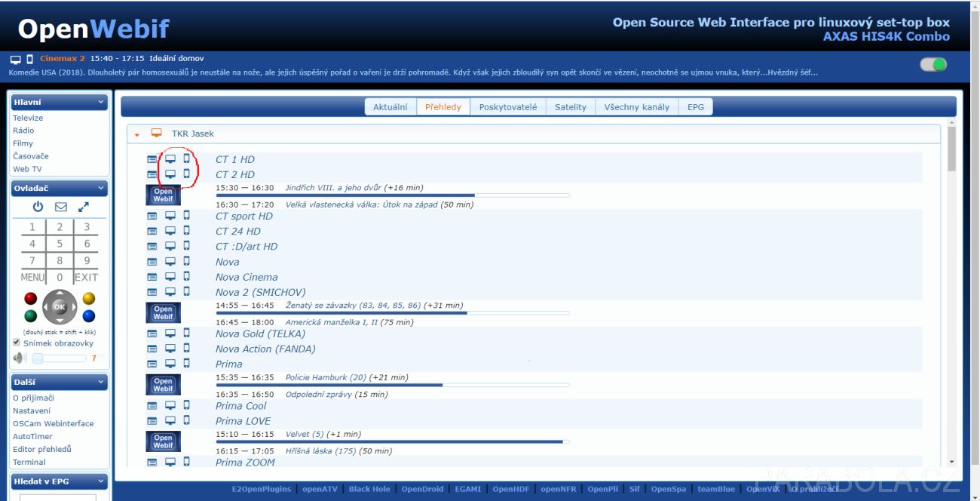Select the Přehledy tab
Image resolution: width=980 pixels, height=501 pixels.
[x=443, y=107]
